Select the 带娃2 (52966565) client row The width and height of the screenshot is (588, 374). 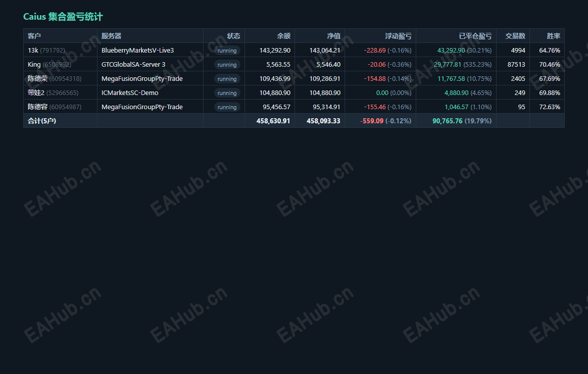click(x=294, y=92)
